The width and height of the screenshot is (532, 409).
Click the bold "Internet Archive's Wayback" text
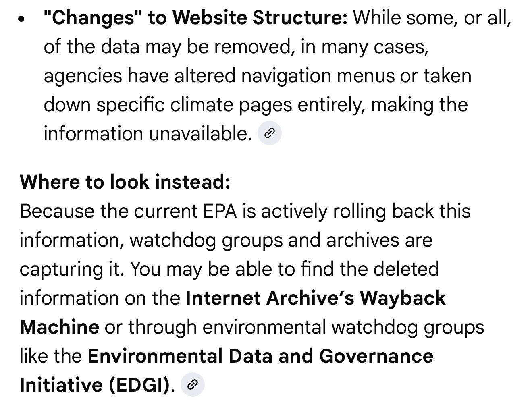pos(316,298)
